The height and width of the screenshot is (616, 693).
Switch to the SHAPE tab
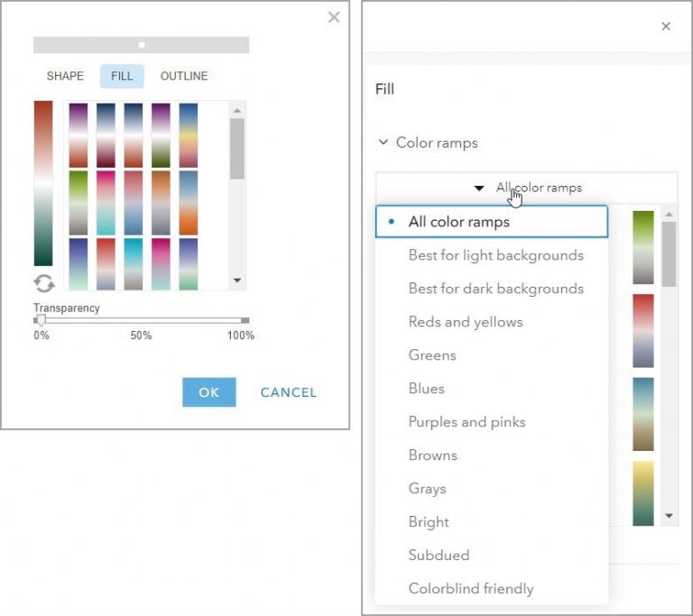point(65,77)
